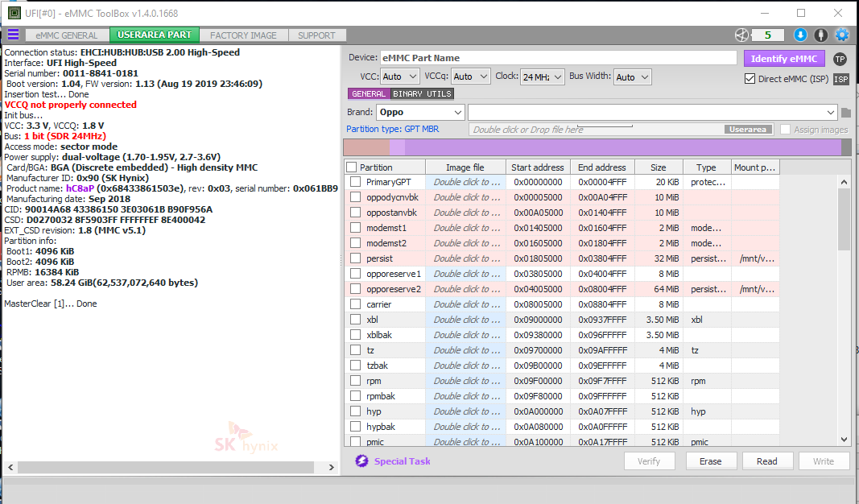
Task: Click the ISP badge icon
Action: [x=841, y=79]
